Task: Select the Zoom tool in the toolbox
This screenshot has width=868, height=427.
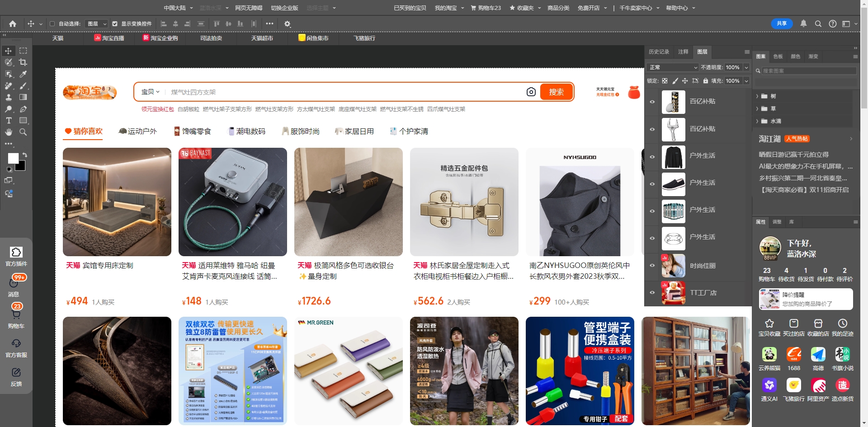Action: 23,132
